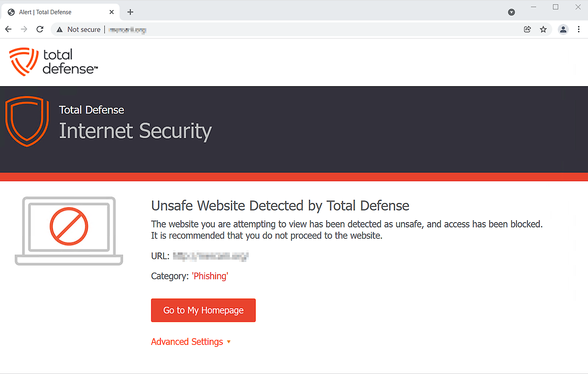Reload the page using the refresh icon
Image resolution: width=588 pixels, height=374 pixels.
coord(40,29)
